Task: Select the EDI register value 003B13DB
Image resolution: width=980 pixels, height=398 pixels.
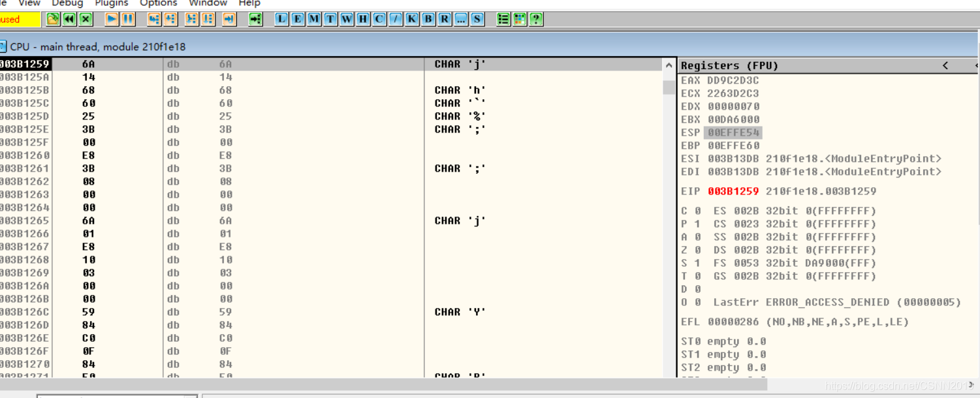Action: tap(733, 172)
